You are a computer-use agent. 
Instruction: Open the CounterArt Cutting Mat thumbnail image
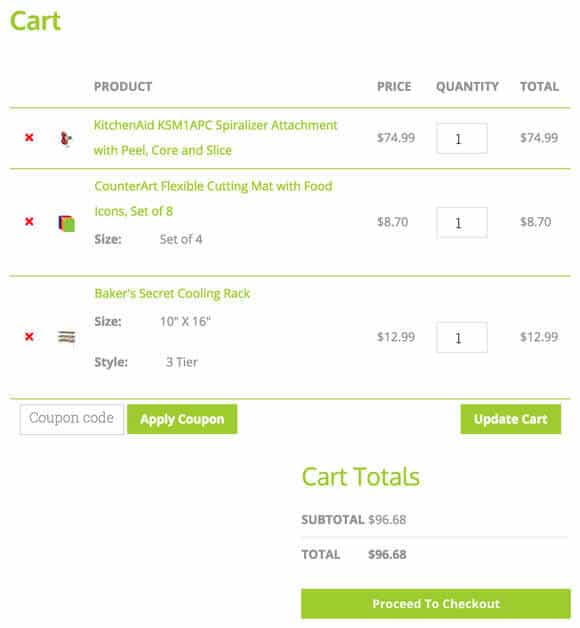tap(66, 223)
